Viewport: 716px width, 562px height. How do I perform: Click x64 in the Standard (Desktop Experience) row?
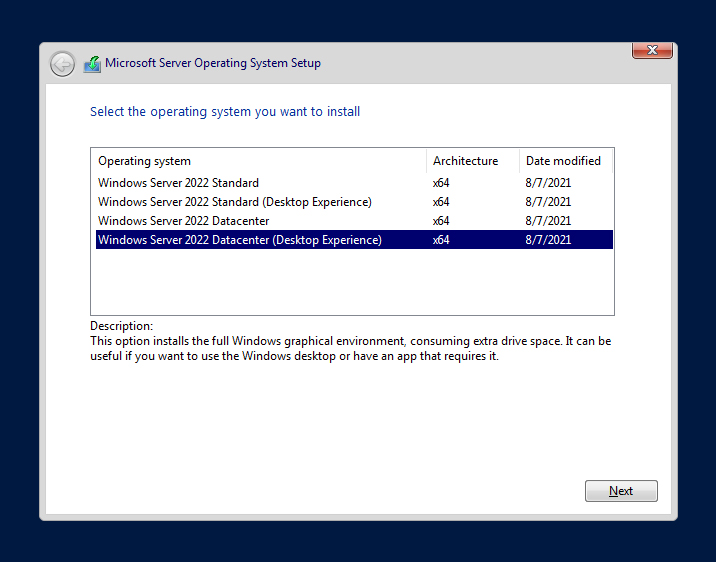(441, 202)
